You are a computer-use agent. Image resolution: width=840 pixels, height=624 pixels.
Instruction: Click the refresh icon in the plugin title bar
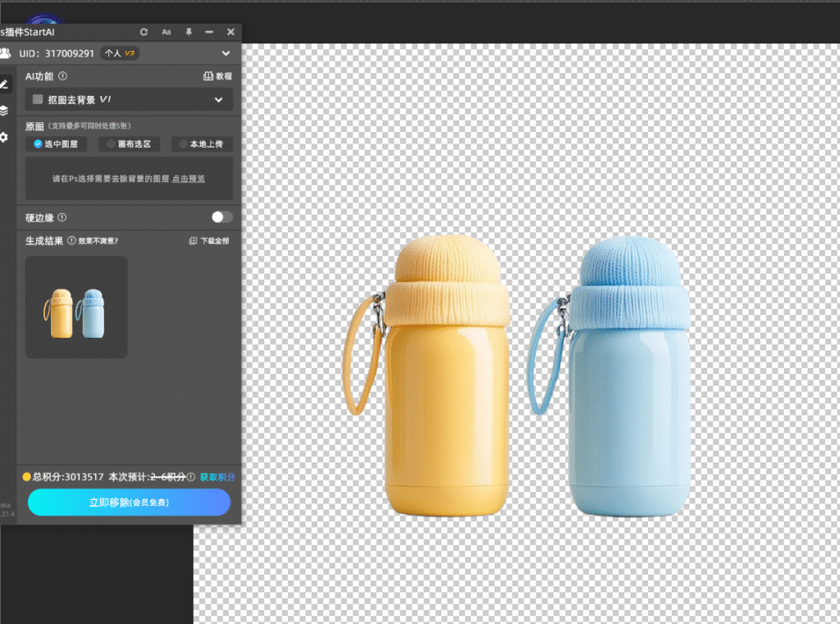[144, 32]
